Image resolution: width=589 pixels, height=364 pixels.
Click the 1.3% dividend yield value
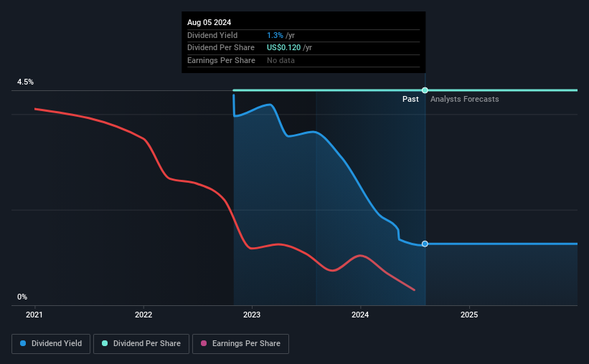pos(275,35)
